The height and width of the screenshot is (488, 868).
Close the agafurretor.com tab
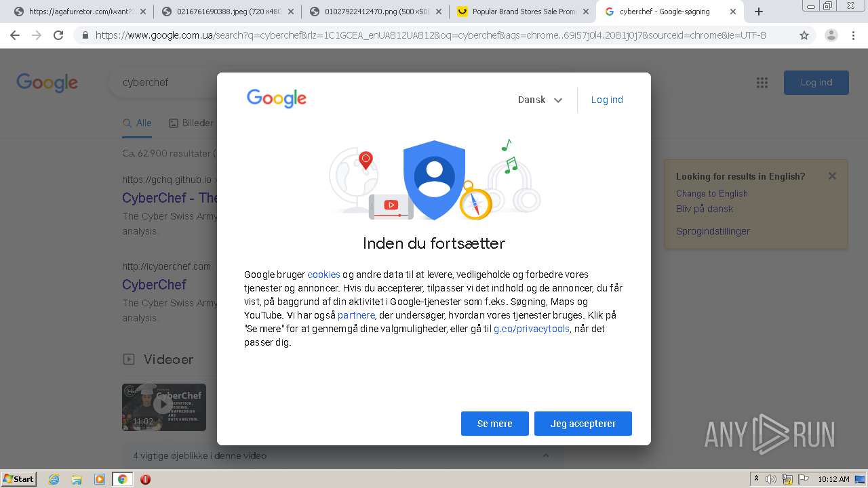click(x=143, y=12)
